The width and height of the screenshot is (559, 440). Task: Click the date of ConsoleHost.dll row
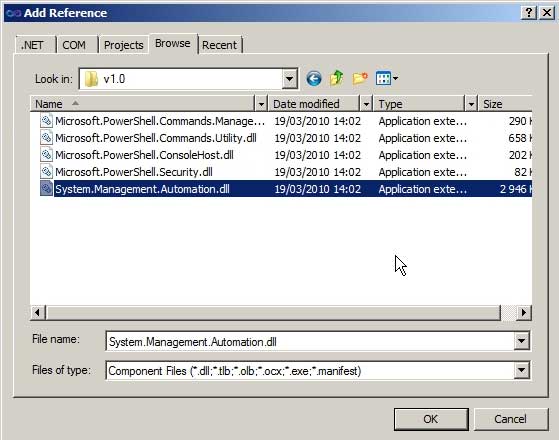pyautogui.click(x=317, y=155)
